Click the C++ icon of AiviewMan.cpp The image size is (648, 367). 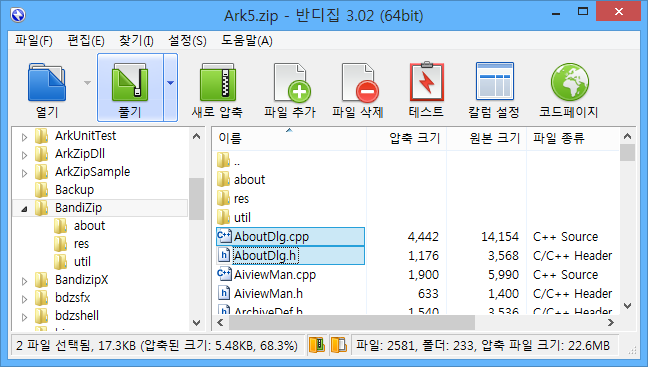224,274
